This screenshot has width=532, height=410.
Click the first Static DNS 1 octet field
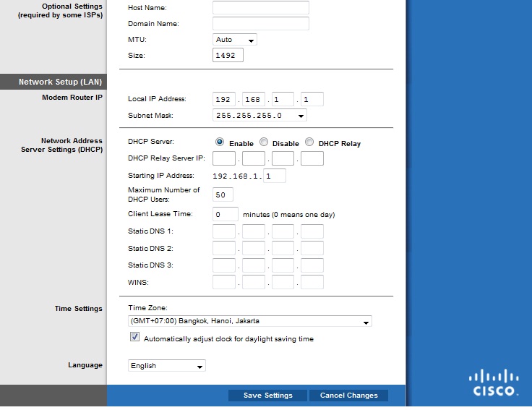(x=224, y=231)
